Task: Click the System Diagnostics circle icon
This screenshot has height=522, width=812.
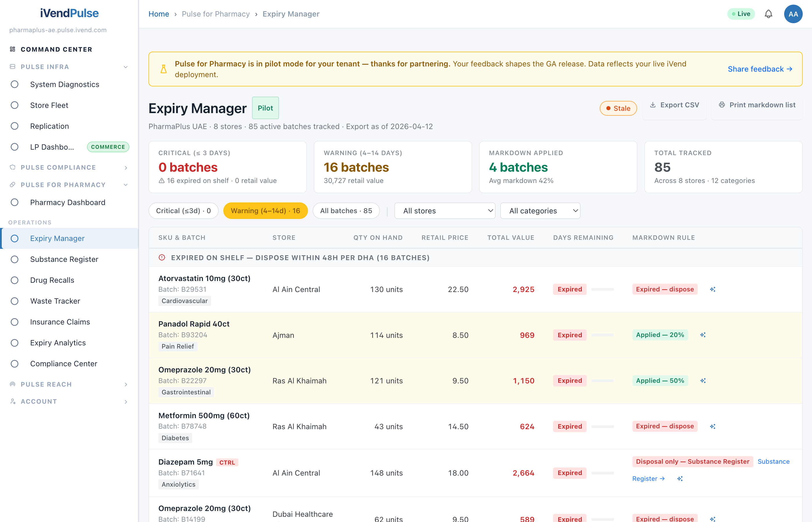Action: [14, 84]
